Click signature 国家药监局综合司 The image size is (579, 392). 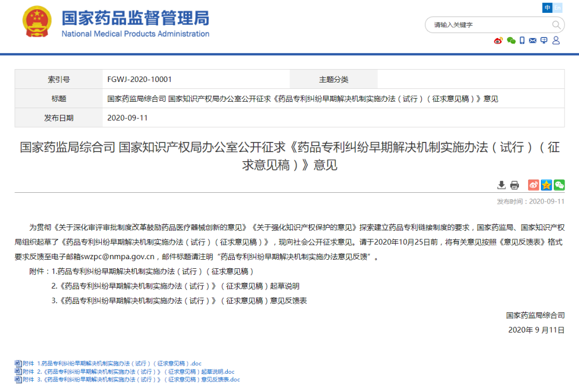pyautogui.click(x=535, y=315)
